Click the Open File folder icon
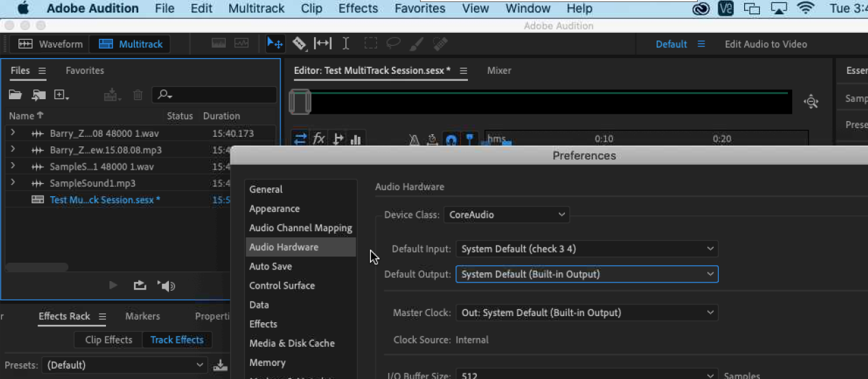The height and width of the screenshot is (379, 868). click(15, 95)
